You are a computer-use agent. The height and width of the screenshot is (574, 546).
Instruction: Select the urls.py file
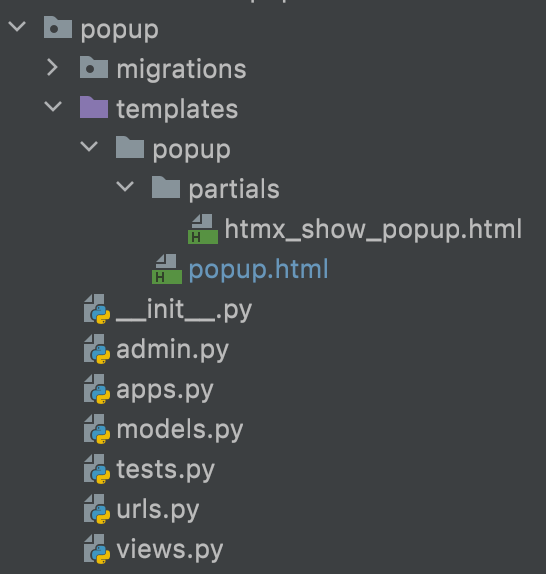158,509
